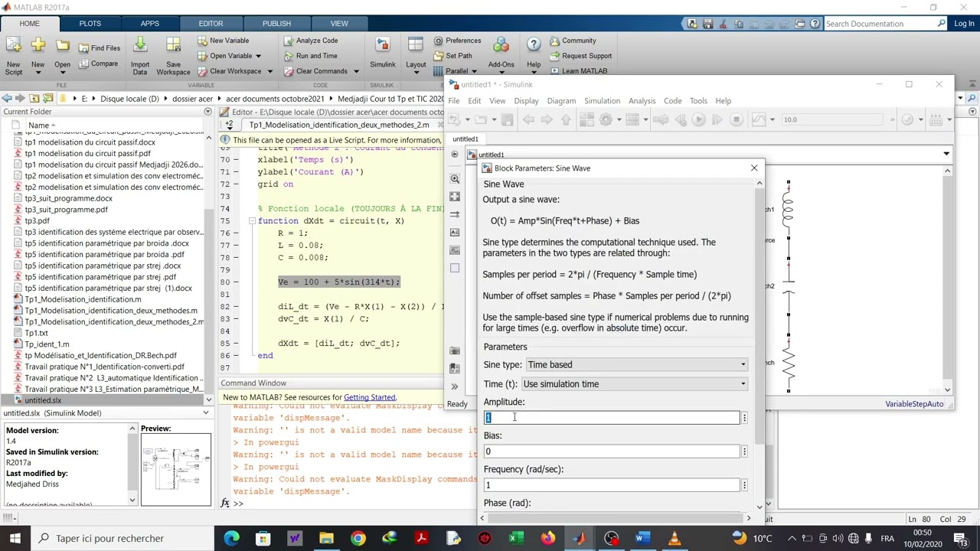Click Set Path
This screenshot has height=551, width=980.
pos(452,56)
